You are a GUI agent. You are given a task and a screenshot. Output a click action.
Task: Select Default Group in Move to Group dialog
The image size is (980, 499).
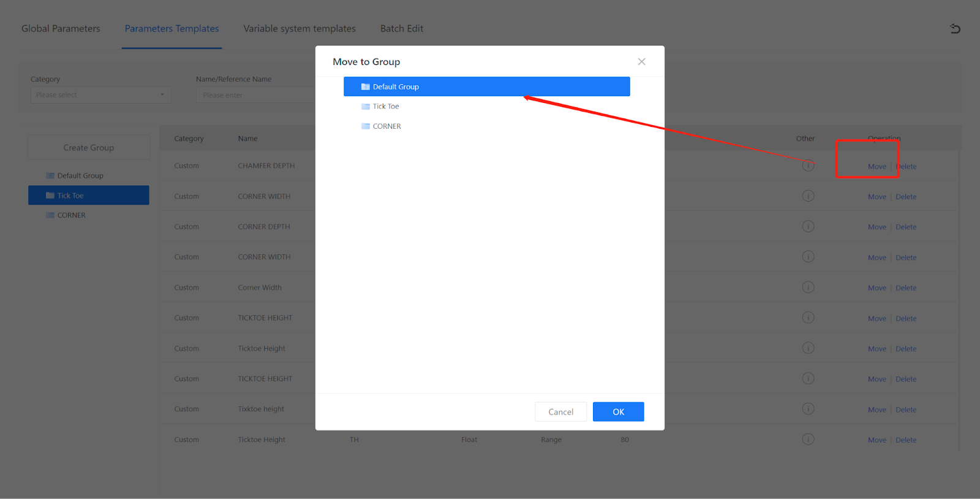pyautogui.click(x=487, y=86)
